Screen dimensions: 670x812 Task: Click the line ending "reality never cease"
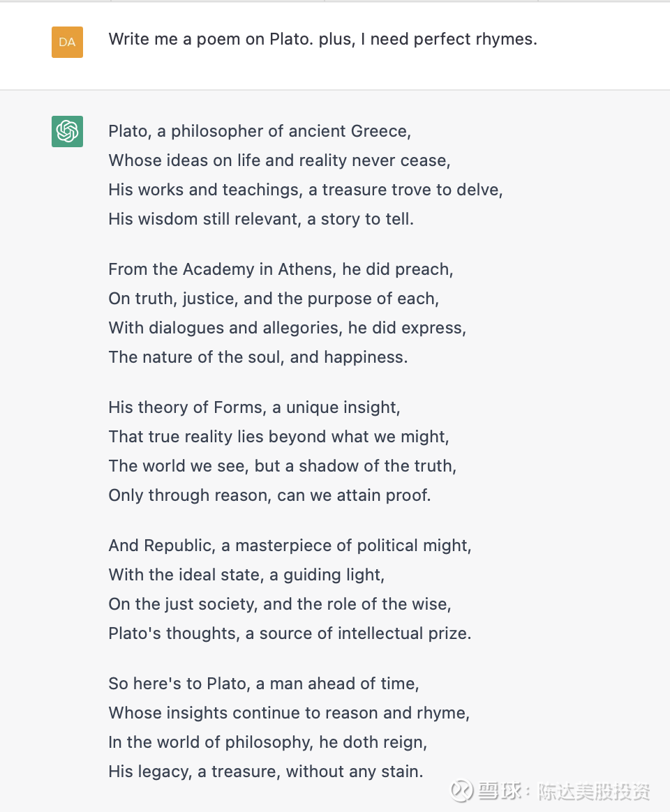[279, 160]
